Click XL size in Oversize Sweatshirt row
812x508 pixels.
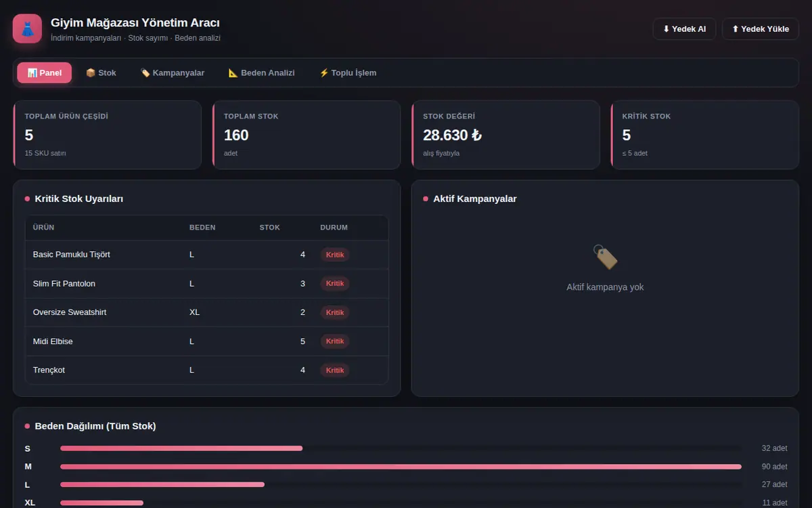pyautogui.click(x=194, y=312)
